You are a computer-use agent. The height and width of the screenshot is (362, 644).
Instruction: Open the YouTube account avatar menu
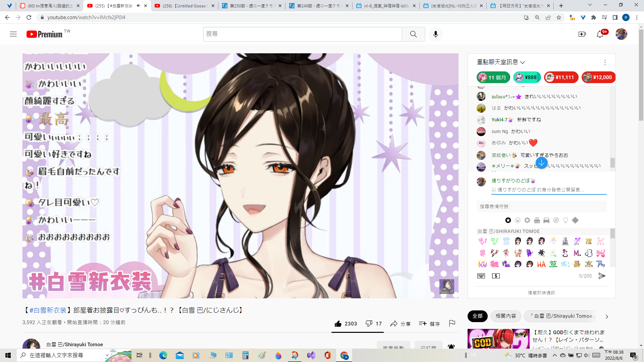tap(621, 34)
